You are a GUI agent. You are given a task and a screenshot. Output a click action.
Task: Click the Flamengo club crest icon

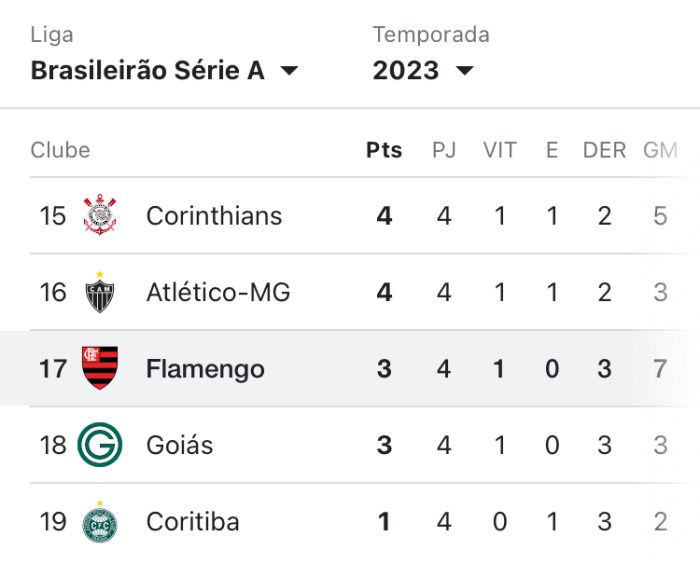[100, 368]
